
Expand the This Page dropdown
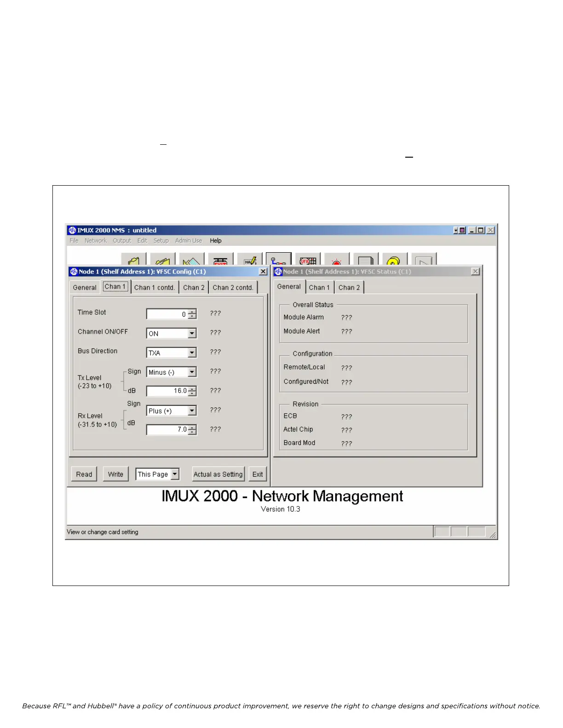point(175,474)
